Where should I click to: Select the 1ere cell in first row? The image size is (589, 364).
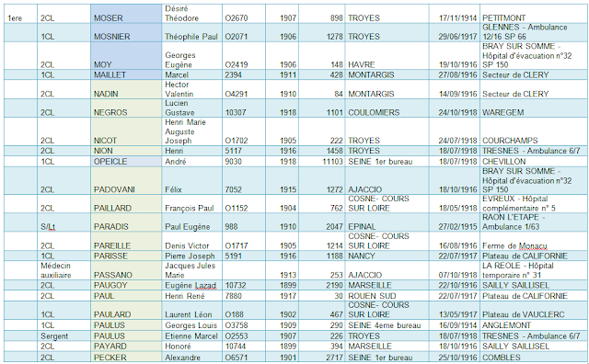tap(20, 14)
